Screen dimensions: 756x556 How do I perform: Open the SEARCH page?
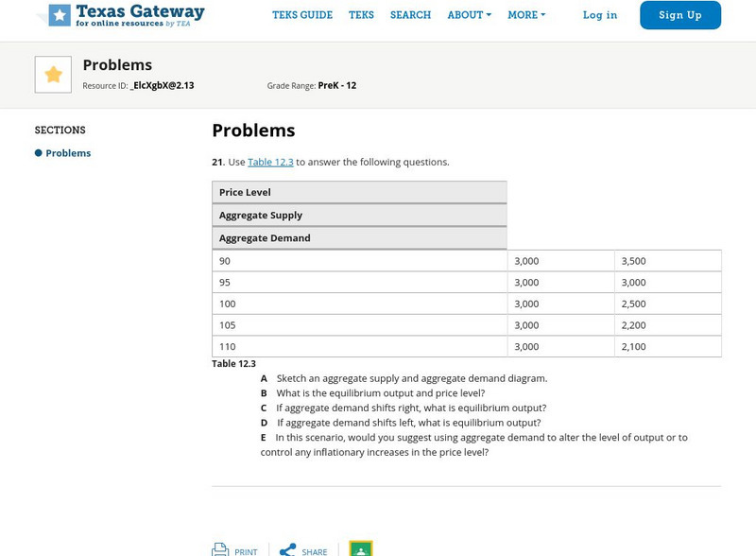410,15
